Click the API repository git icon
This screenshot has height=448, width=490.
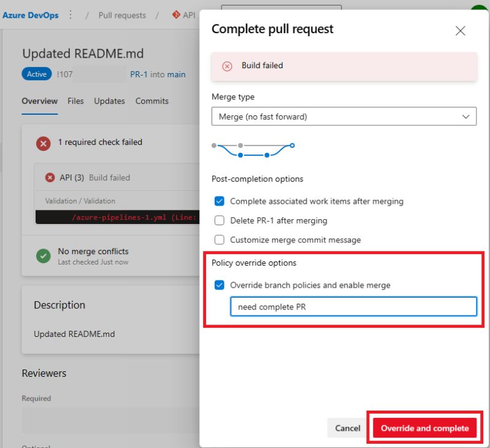pos(176,15)
